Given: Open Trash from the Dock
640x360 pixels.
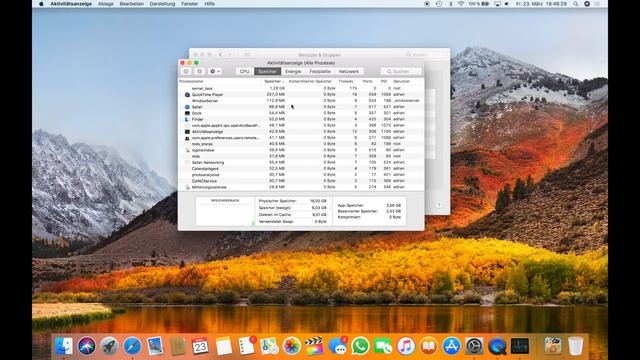Looking at the screenshot, I should (576, 346).
